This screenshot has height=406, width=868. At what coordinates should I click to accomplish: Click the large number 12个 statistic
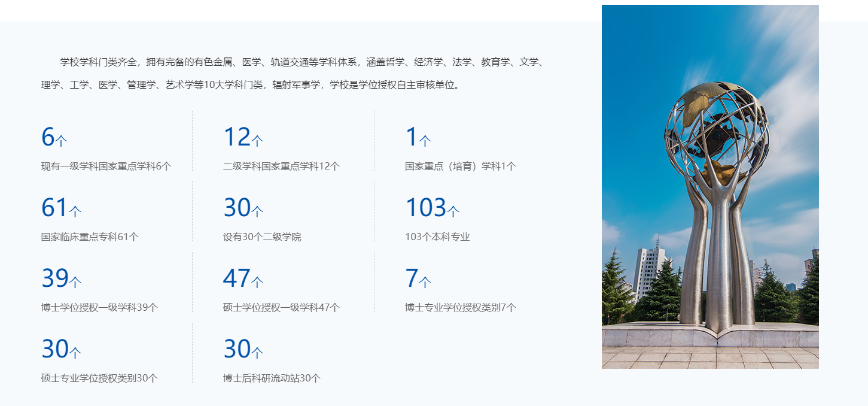coord(243,137)
